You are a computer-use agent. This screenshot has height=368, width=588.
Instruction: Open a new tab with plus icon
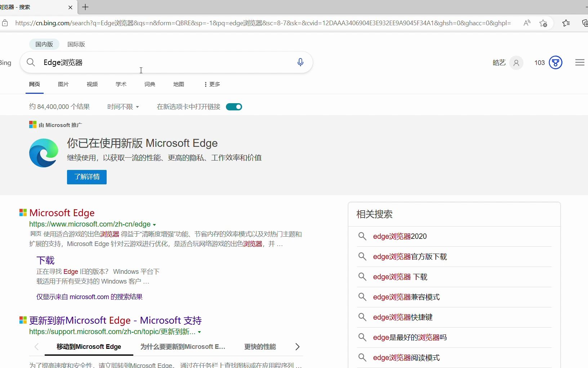point(85,7)
